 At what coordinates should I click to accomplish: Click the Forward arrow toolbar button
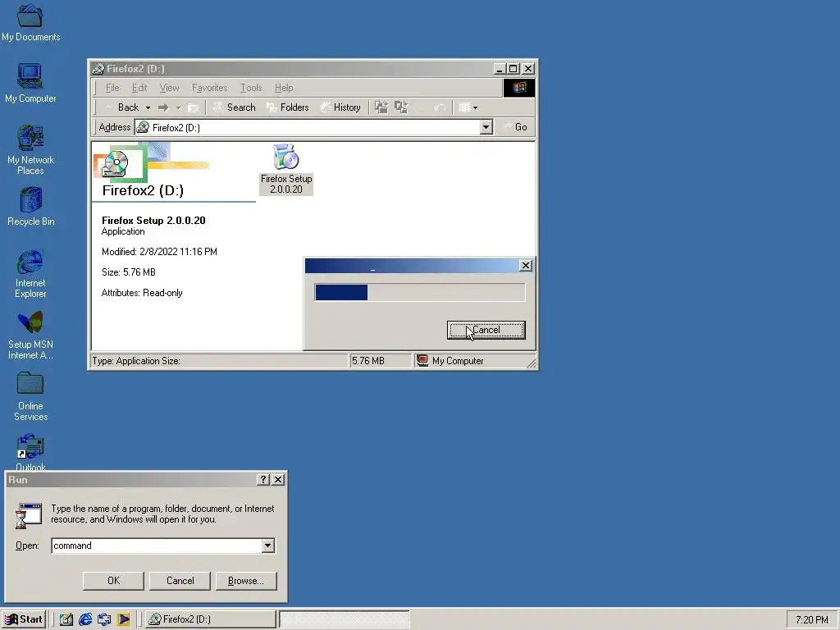(163, 107)
